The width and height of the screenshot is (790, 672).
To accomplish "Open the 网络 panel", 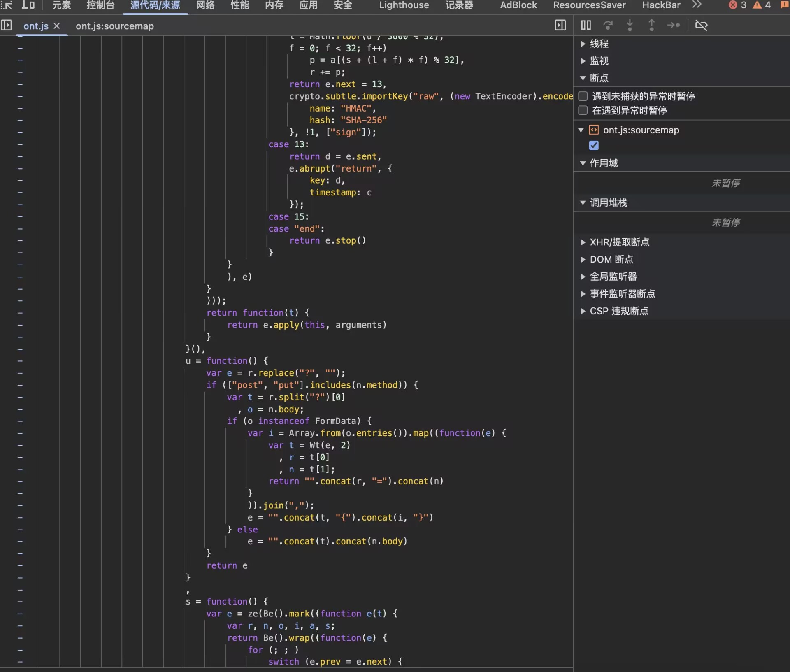I will (205, 5).
